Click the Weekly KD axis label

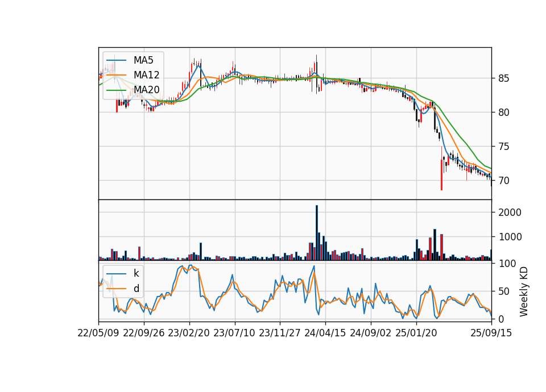[523, 292]
